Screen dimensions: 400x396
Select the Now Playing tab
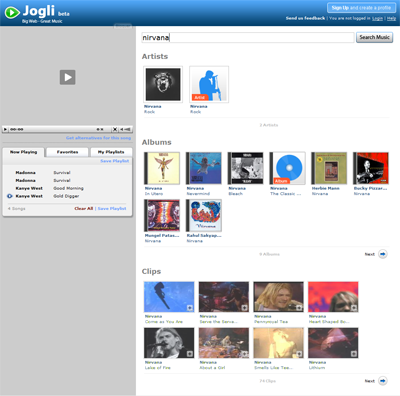[23, 152]
